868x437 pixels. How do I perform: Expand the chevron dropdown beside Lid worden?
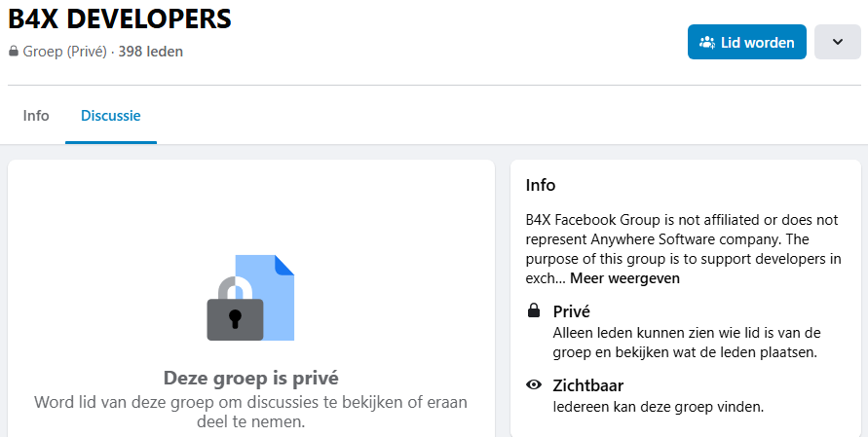(x=837, y=42)
